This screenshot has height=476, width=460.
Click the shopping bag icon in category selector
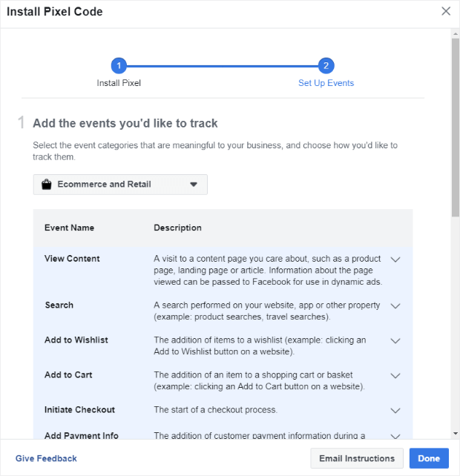point(47,185)
